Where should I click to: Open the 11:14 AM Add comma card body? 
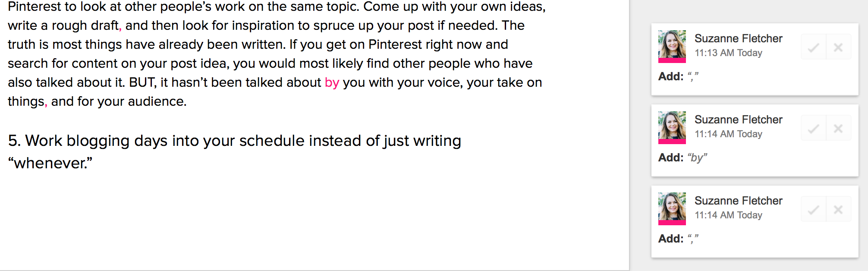tap(755, 221)
